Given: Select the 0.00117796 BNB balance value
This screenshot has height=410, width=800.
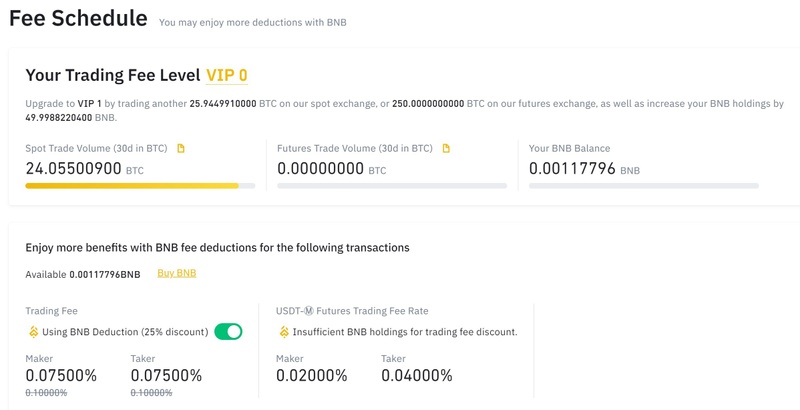Looking at the screenshot, I should [x=584, y=168].
